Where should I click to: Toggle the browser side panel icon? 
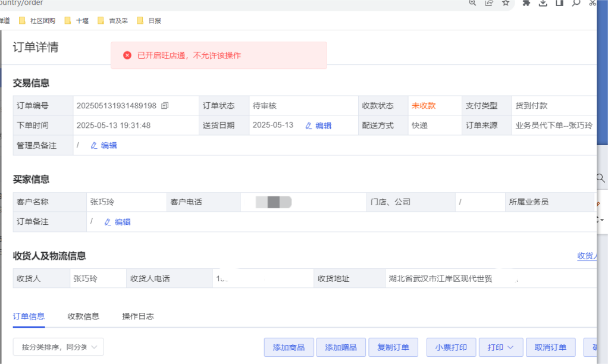pyautogui.click(x=559, y=3)
